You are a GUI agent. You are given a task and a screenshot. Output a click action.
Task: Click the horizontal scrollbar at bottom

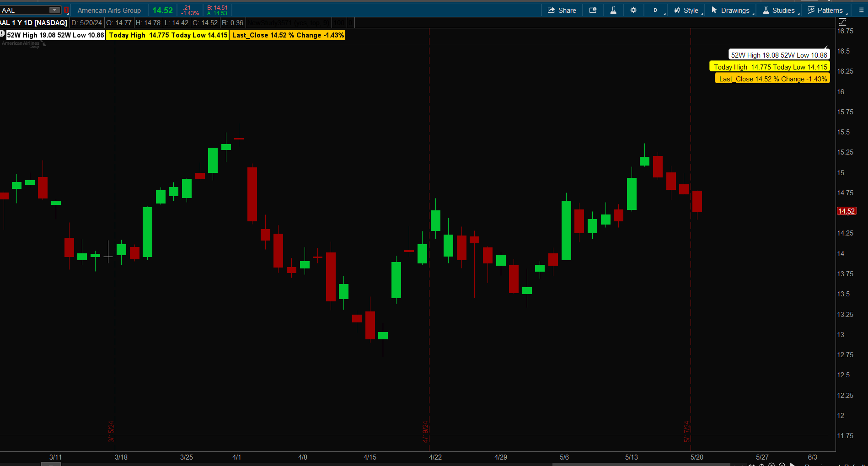51,464
